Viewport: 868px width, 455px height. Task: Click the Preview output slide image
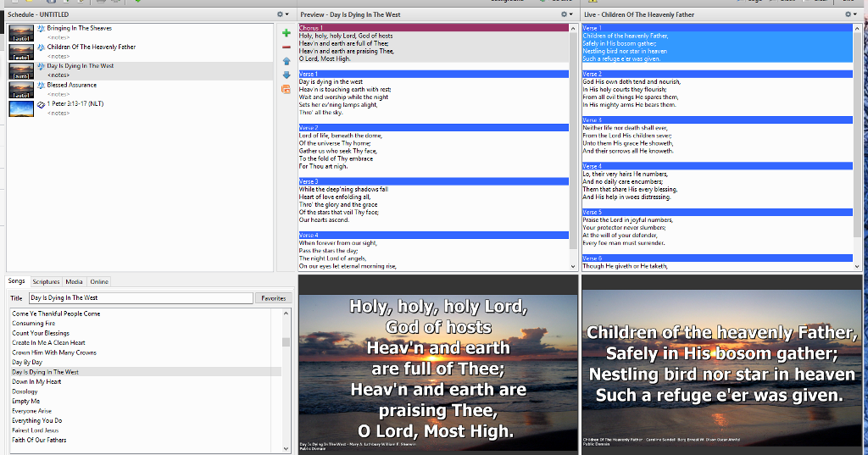[x=438, y=374]
